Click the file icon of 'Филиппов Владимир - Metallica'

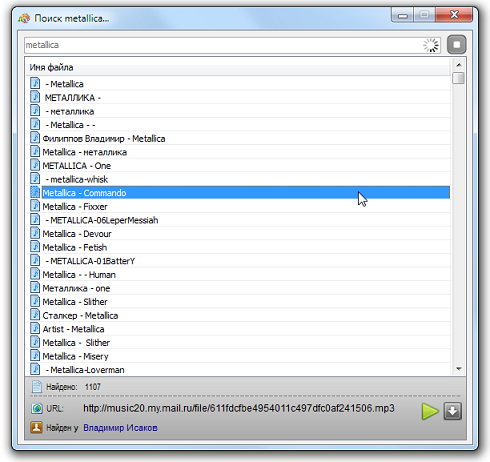35,138
